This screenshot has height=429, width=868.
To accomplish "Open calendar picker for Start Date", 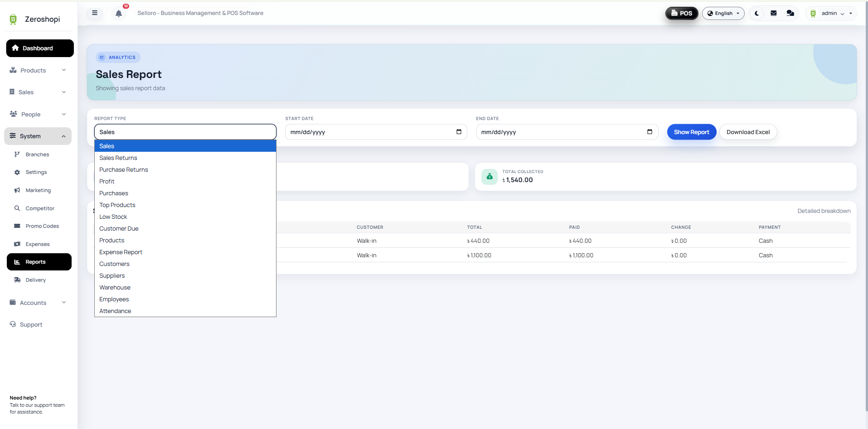I will pos(459,132).
